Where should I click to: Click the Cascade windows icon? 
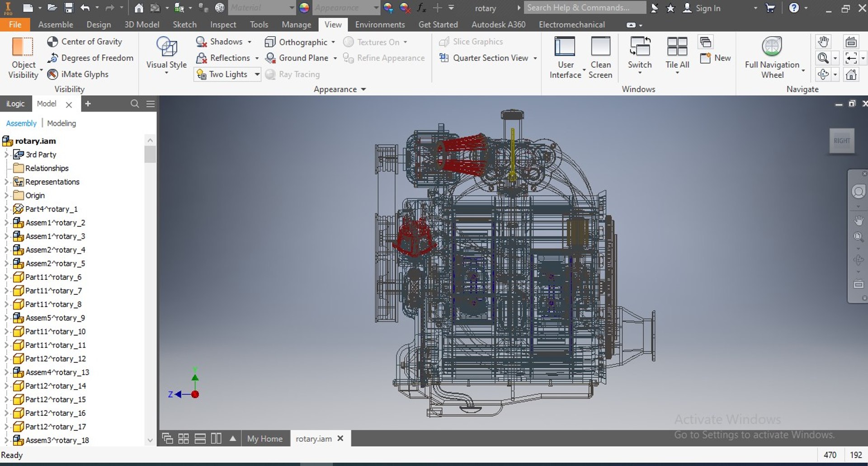[x=705, y=42]
